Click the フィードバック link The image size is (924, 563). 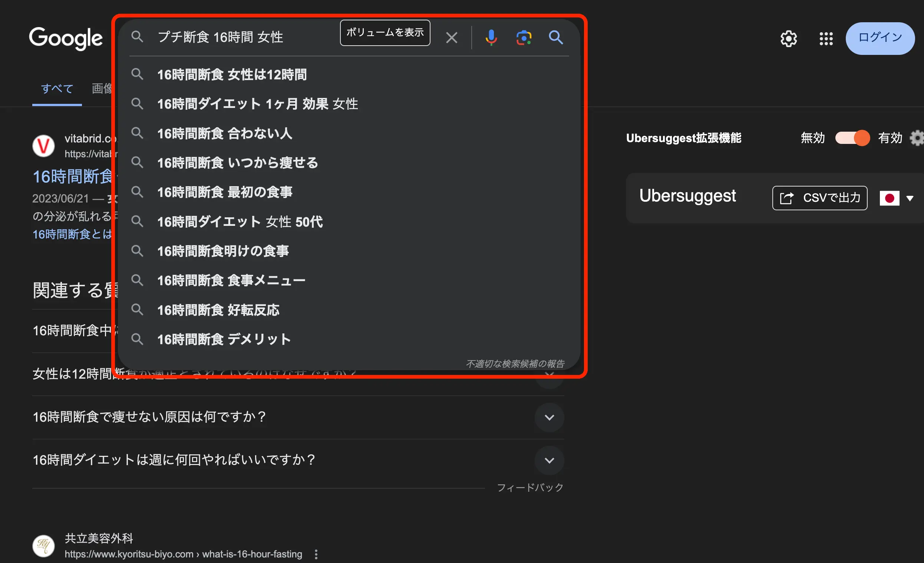(530, 487)
